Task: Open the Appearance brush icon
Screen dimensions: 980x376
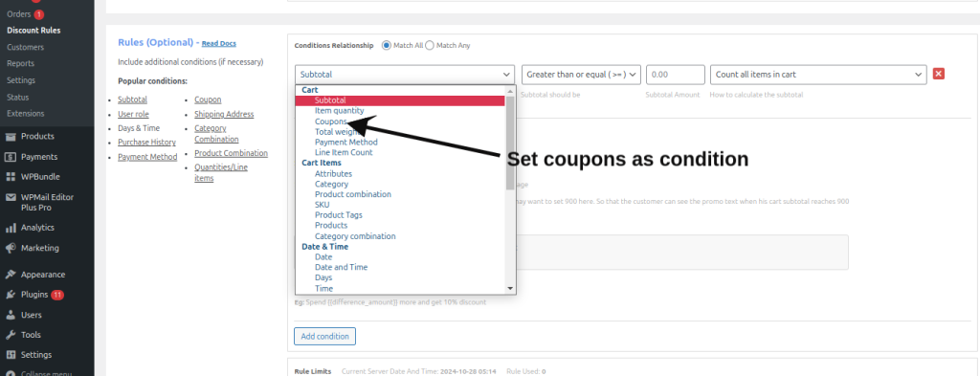Action: [10, 275]
